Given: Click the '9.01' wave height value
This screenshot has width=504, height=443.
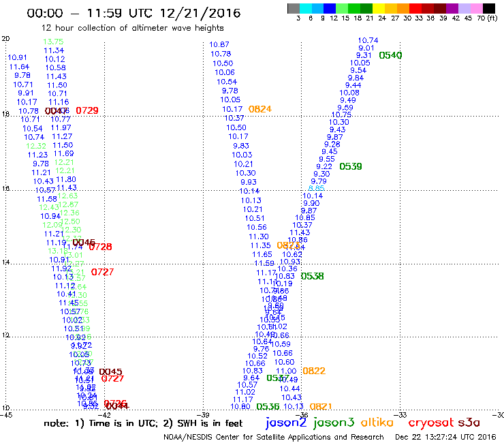Looking at the screenshot, I should click(366, 48).
